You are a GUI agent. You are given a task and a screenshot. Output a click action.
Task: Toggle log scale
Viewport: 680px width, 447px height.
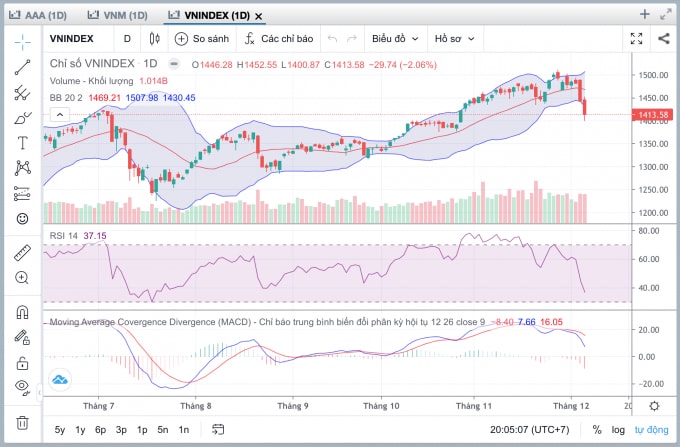(x=618, y=430)
